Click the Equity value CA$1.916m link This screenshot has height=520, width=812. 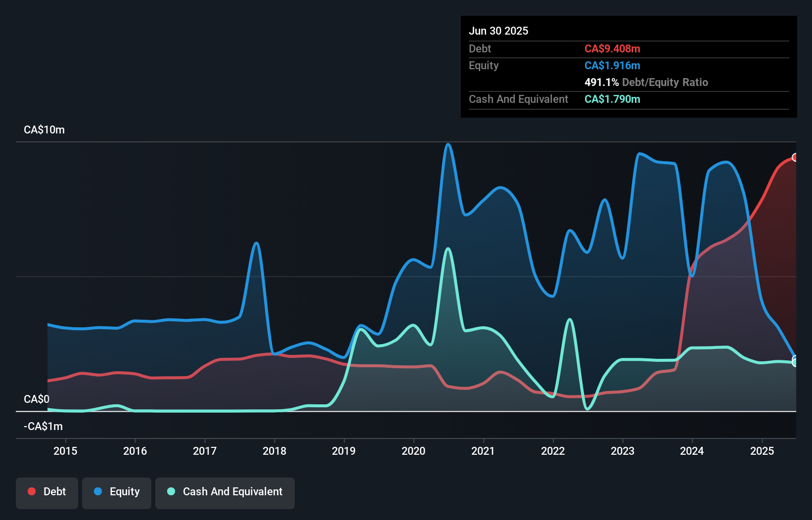(612, 65)
